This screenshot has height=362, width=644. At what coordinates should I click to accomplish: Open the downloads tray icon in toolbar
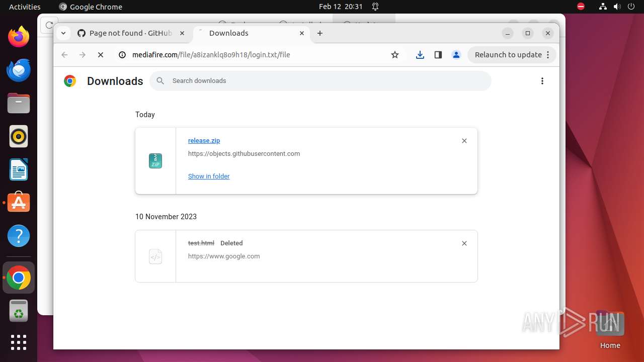tap(420, 55)
